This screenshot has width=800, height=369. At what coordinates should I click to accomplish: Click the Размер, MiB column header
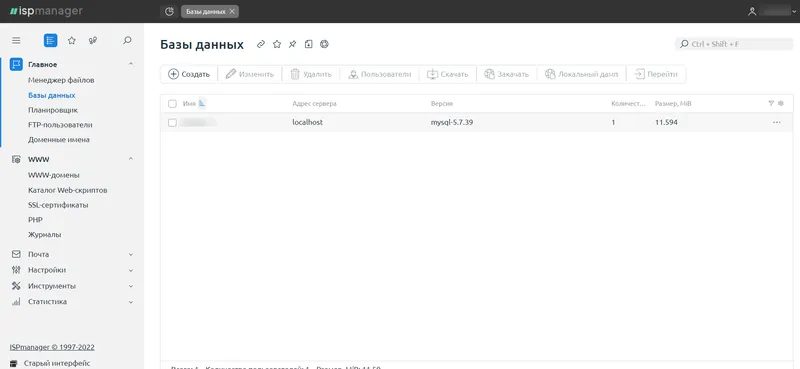pos(673,104)
